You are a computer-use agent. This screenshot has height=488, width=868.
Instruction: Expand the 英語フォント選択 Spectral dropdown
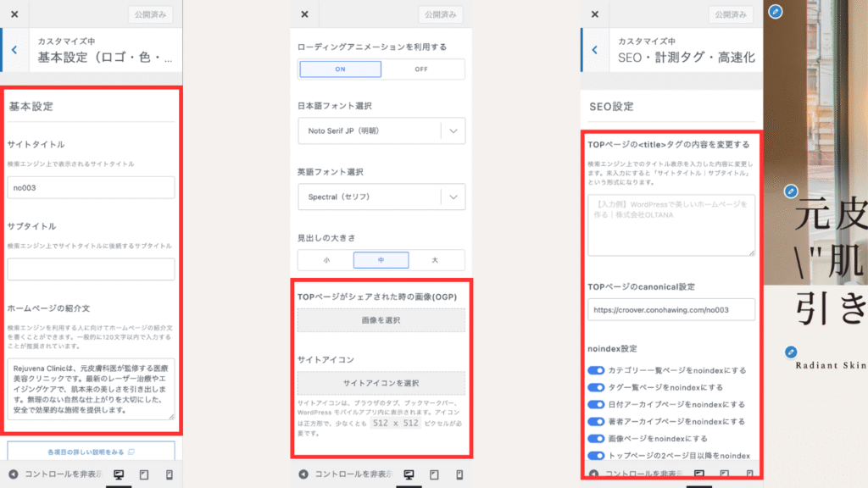click(x=381, y=197)
